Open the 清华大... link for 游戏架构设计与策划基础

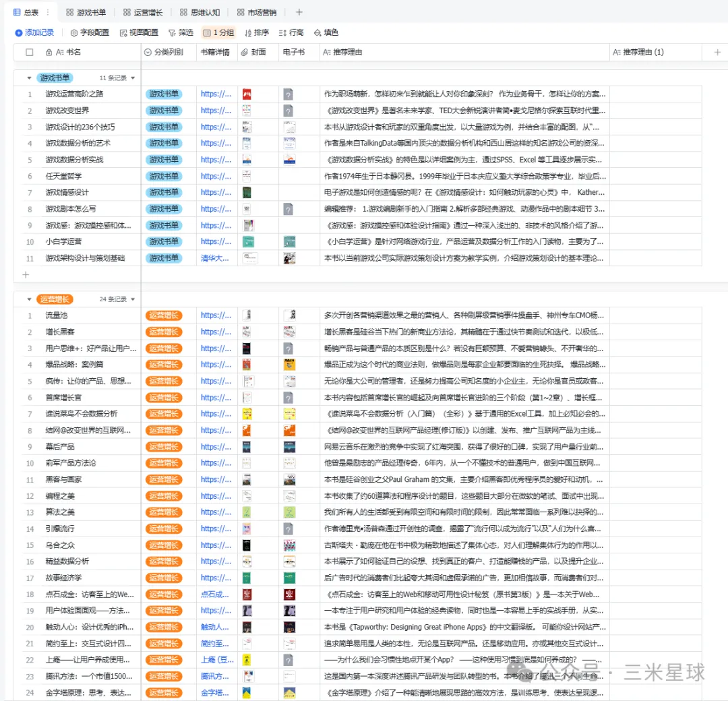215,258
